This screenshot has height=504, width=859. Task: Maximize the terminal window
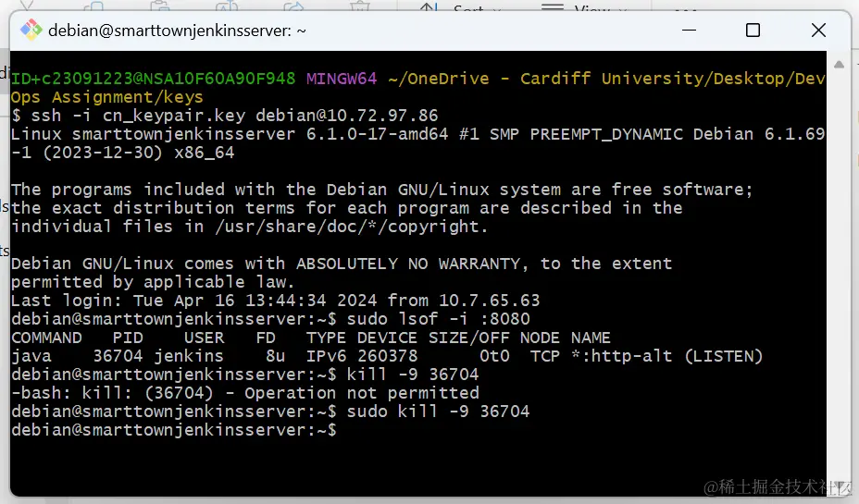pos(753,31)
